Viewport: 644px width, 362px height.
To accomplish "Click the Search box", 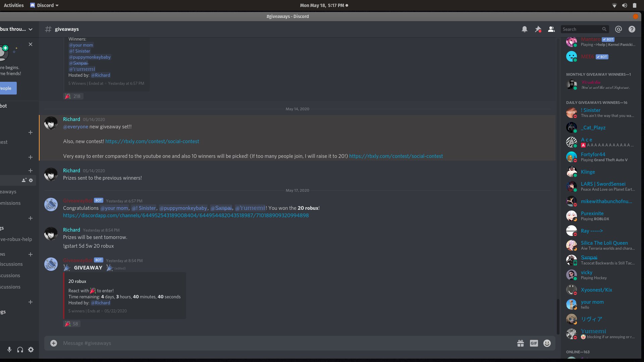I will click(x=582, y=29).
